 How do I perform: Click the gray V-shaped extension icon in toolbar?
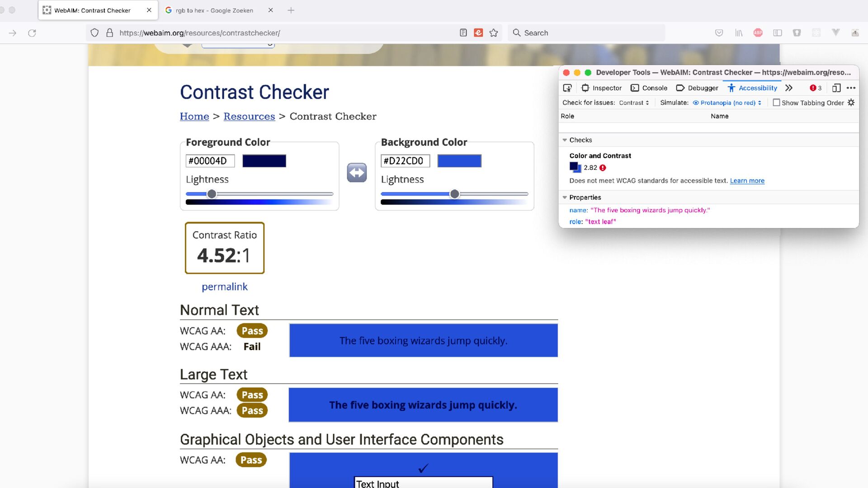pyautogui.click(x=836, y=33)
